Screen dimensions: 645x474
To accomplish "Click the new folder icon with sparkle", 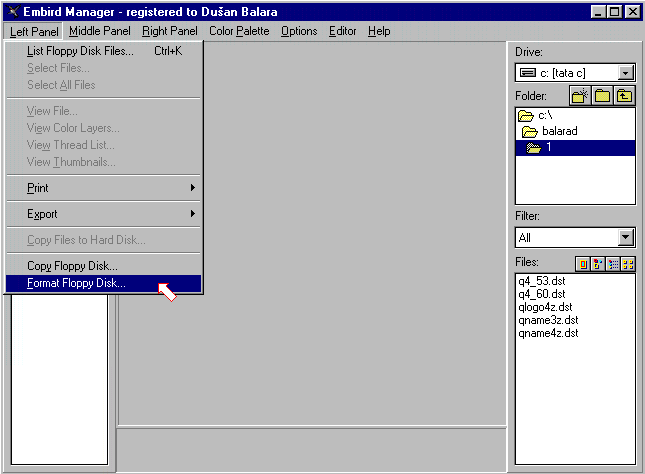I will pos(580,96).
